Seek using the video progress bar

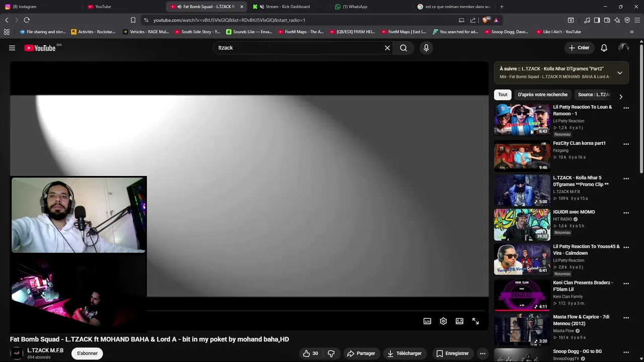(x=317, y=311)
